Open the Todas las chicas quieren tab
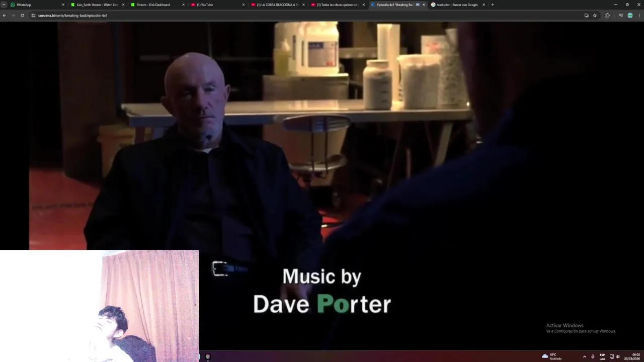This screenshot has width=644, height=362. pos(337,5)
